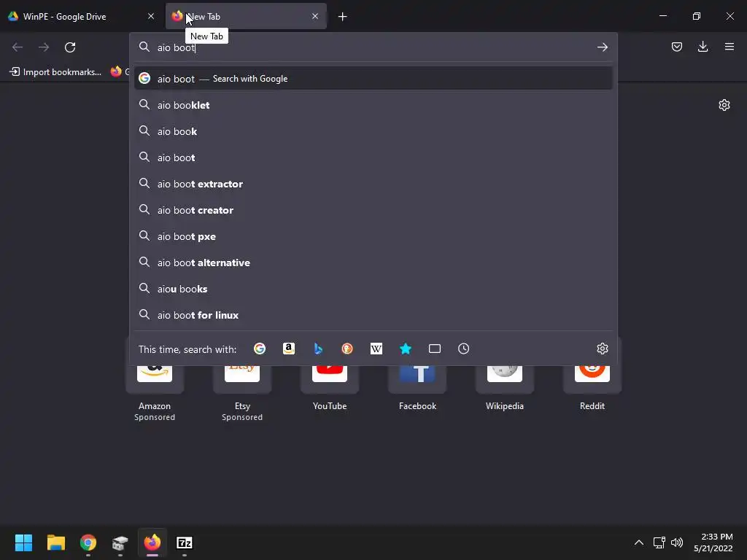The height and width of the screenshot is (560, 747).
Task: Open the box app taskbar icon
Action: click(120, 542)
